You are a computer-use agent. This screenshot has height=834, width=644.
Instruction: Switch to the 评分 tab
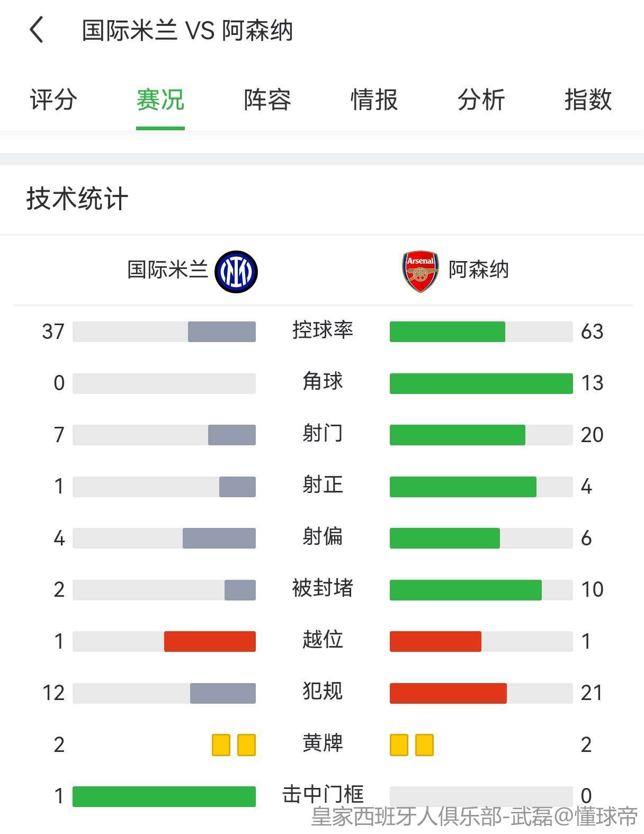click(x=53, y=100)
